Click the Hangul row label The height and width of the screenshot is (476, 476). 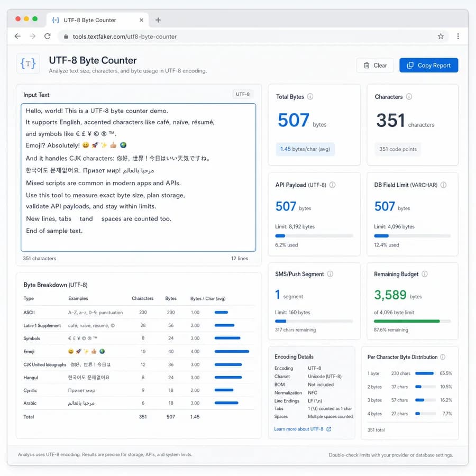[31, 378]
